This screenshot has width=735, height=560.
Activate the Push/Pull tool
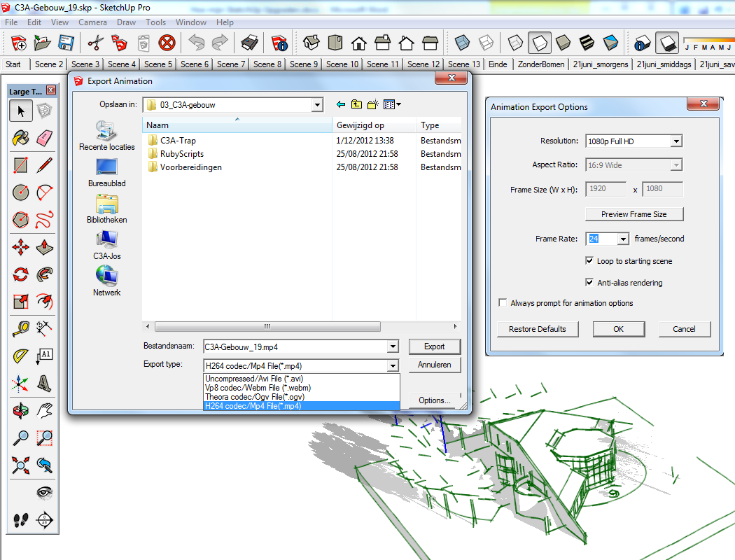tap(45, 247)
